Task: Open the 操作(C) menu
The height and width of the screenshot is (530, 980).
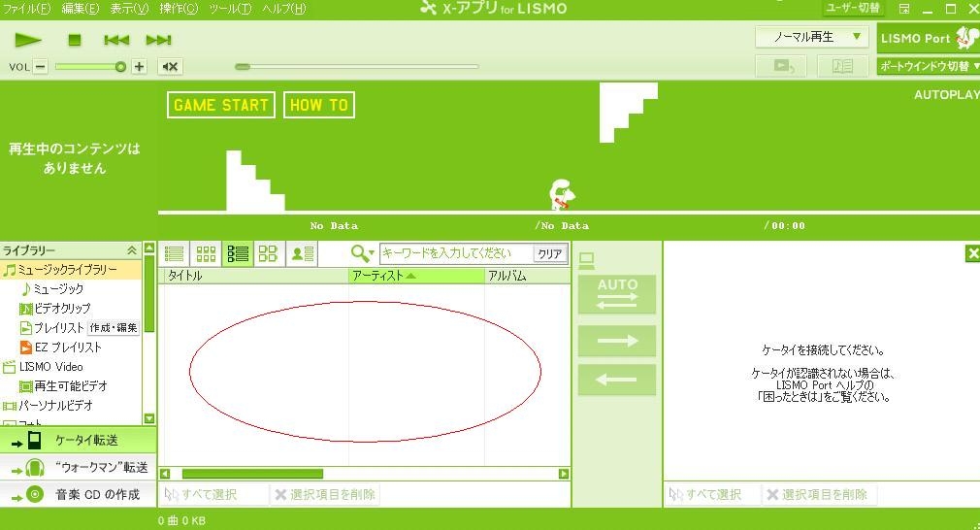Action: coord(179,9)
